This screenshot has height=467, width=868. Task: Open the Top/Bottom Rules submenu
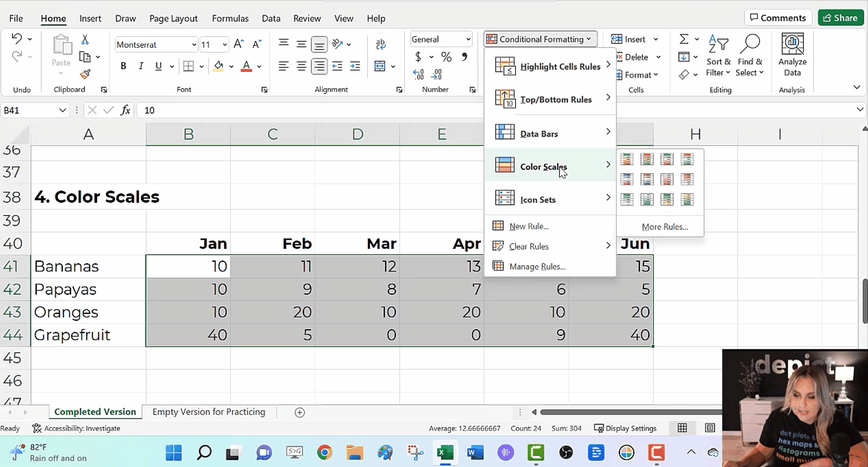click(x=550, y=99)
